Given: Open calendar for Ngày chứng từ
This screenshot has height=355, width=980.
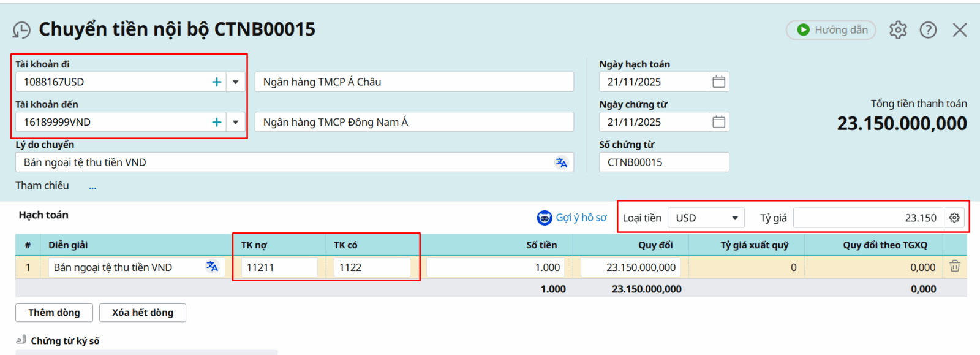Looking at the screenshot, I should 718,123.
